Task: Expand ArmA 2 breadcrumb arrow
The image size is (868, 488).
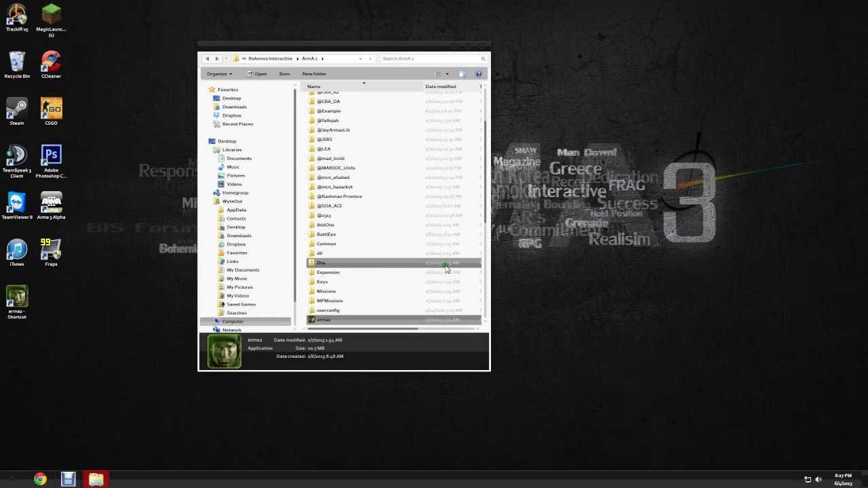Action: tap(322, 58)
